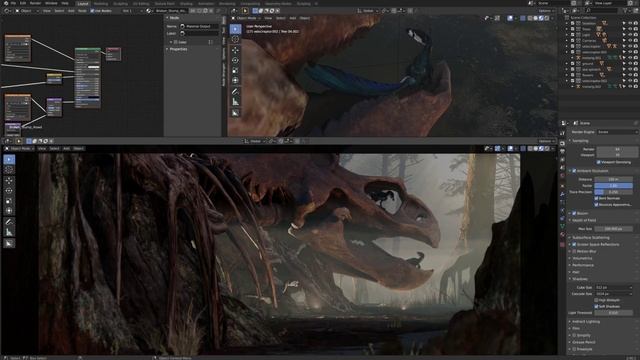Switch to the Sculpting workspace tab
The image size is (640, 360).
(121, 4)
